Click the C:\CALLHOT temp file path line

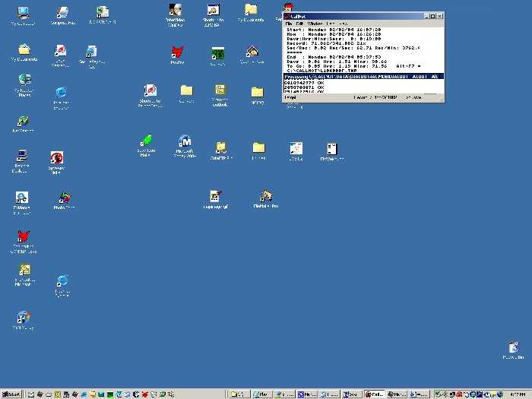click(321, 71)
